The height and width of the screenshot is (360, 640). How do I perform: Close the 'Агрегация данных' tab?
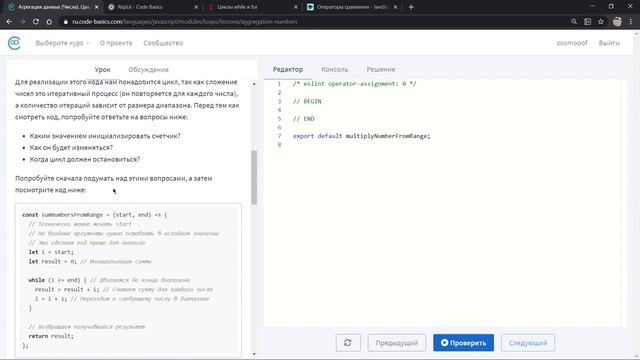click(x=96, y=7)
